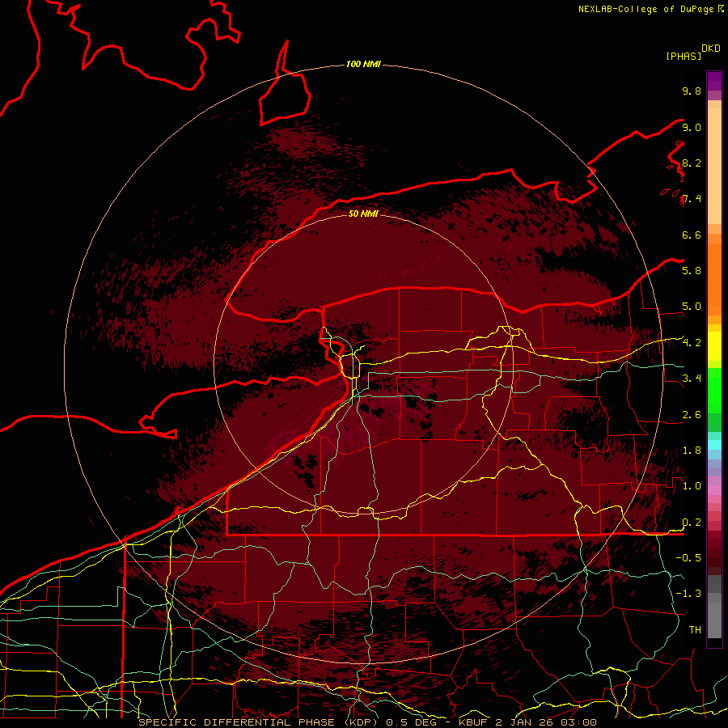Click the 5.8 value on color scale
This screenshot has height=728, width=728.
(x=692, y=270)
